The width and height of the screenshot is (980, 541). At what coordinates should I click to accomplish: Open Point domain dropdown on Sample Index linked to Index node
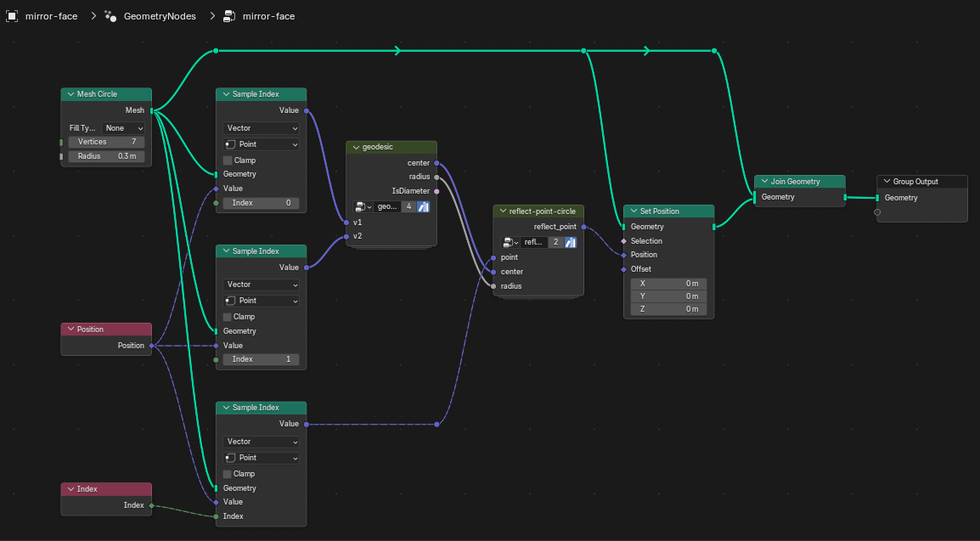click(262, 458)
